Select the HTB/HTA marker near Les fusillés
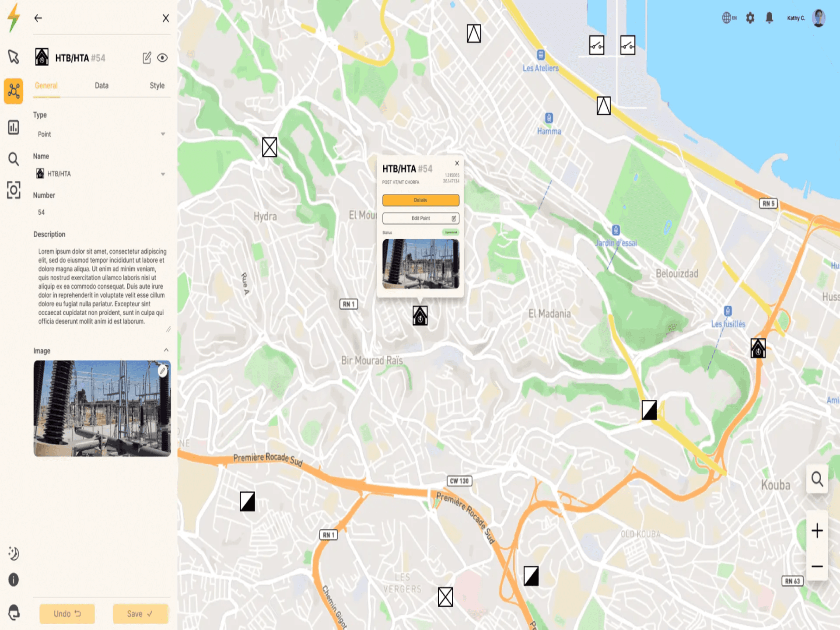Image resolution: width=840 pixels, height=630 pixels. pyautogui.click(x=758, y=348)
